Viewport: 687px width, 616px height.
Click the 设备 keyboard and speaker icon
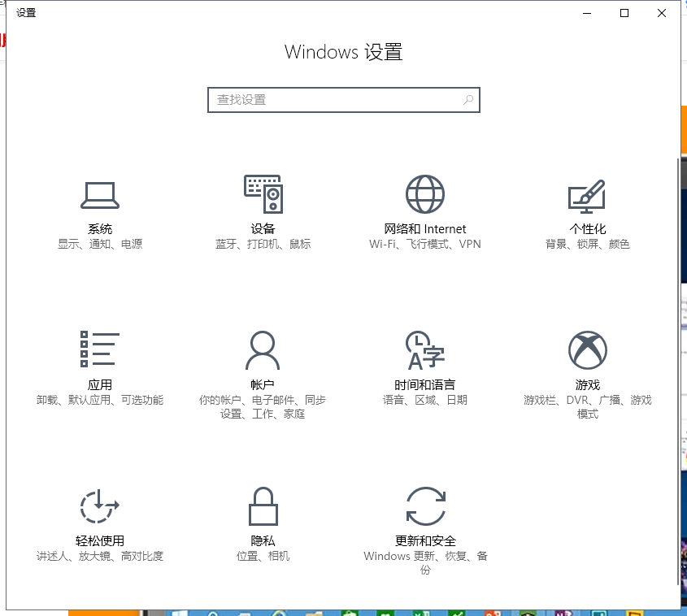click(263, 195)
